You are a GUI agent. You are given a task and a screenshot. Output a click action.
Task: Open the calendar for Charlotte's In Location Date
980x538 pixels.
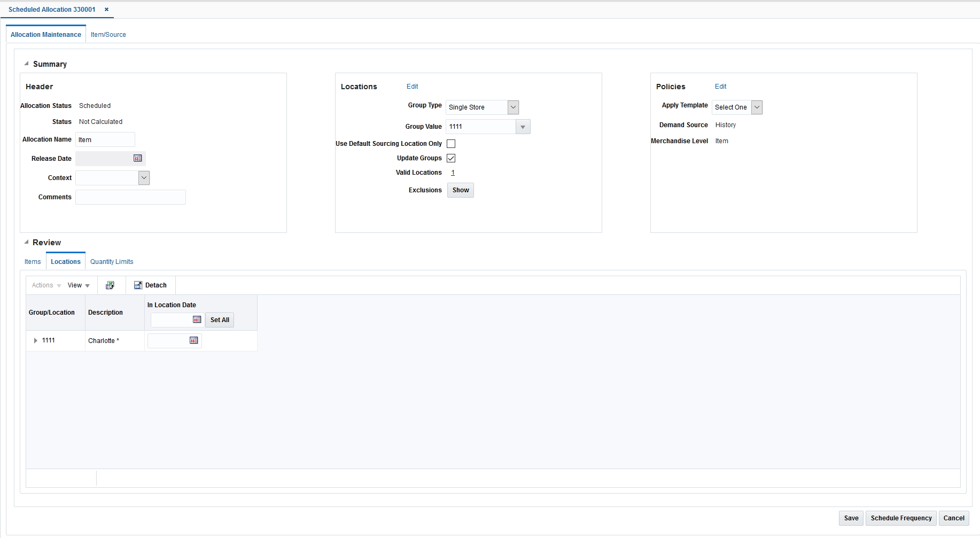click(x=193, y=340)
